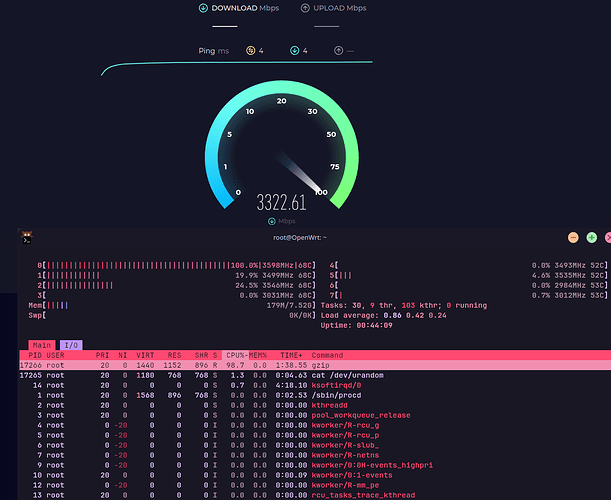This screenshot has height=500, width=611.
Task: Select the ksoftirqd/0 process row
Action: coord(315,385)
